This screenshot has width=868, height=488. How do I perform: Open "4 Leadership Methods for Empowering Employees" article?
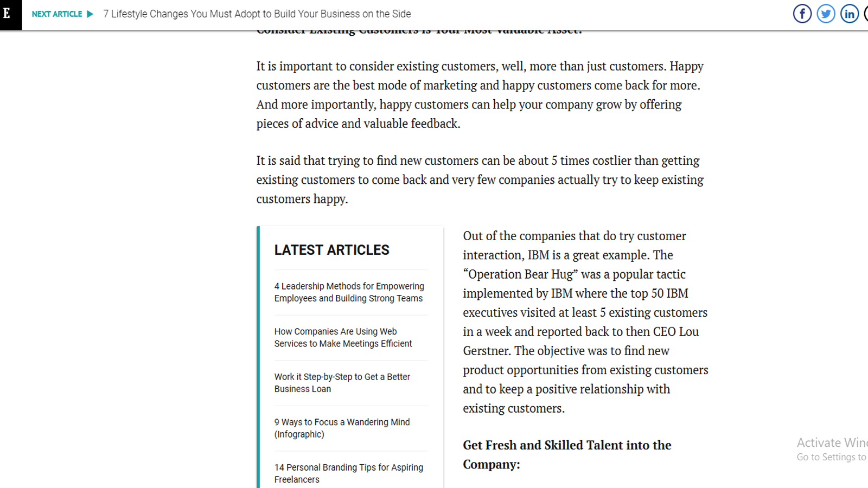(x=349, y=292)
